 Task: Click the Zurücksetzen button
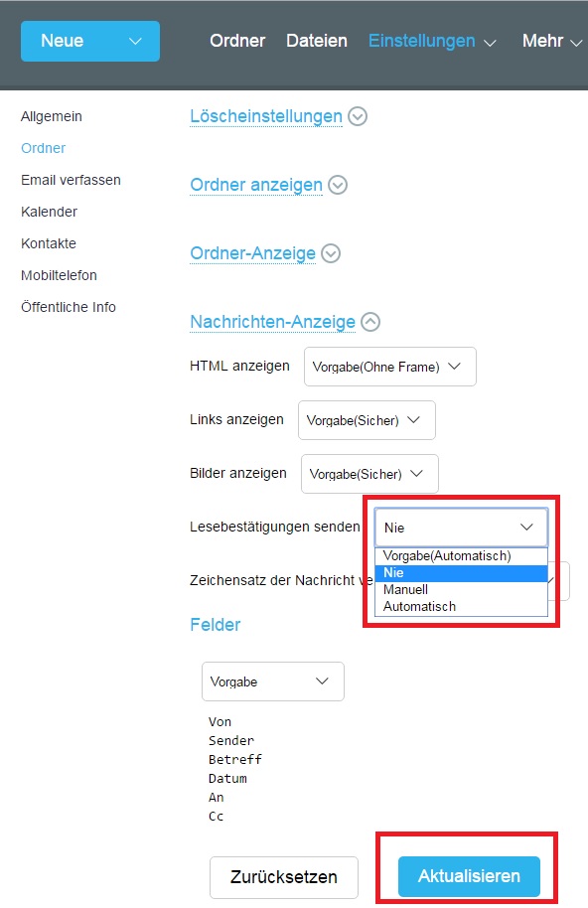click(x=283, y=876)
